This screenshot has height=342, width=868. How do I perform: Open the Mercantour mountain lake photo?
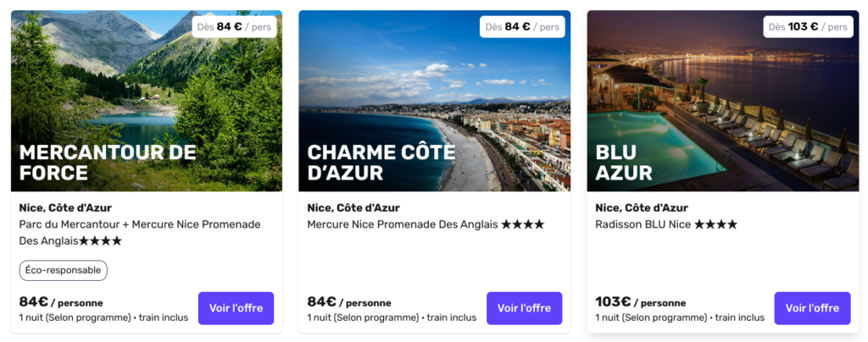coord(147,101)
